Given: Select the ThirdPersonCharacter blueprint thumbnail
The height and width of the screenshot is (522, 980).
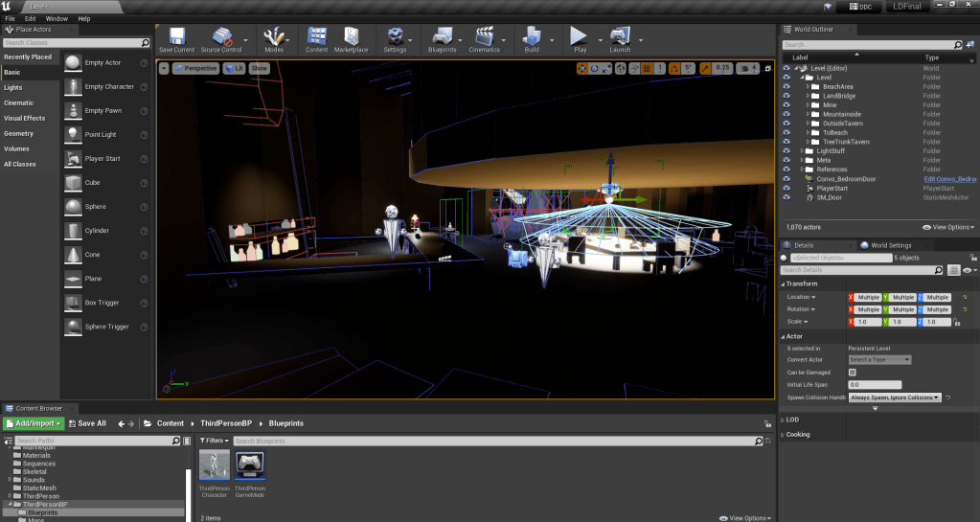Looking at the screenshot, I should coord(214,466).
